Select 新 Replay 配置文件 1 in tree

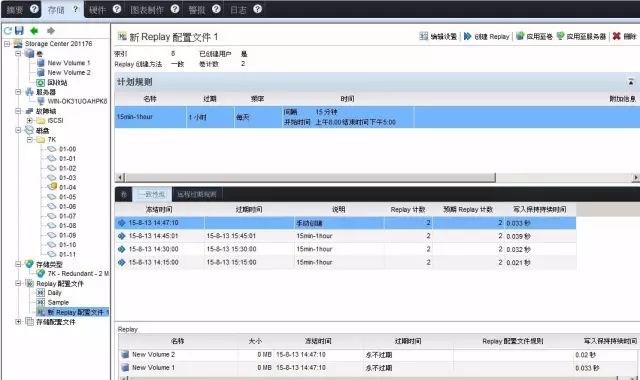coord(78,312)
